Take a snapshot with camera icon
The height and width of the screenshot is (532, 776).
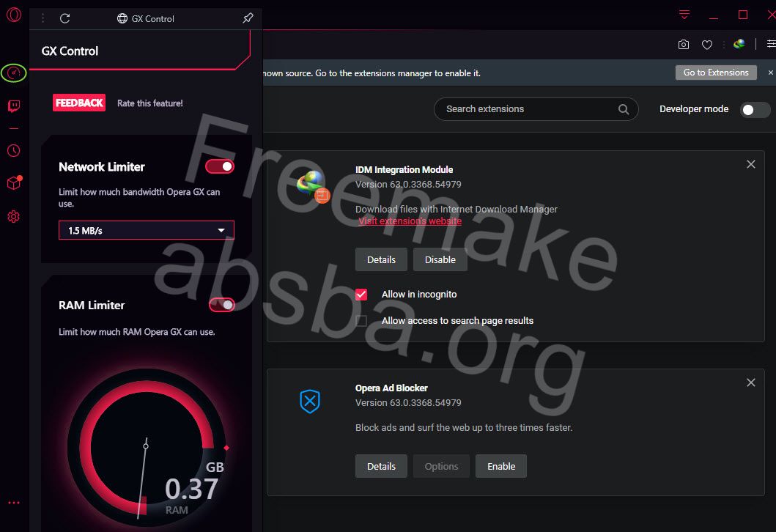point(684,45)
